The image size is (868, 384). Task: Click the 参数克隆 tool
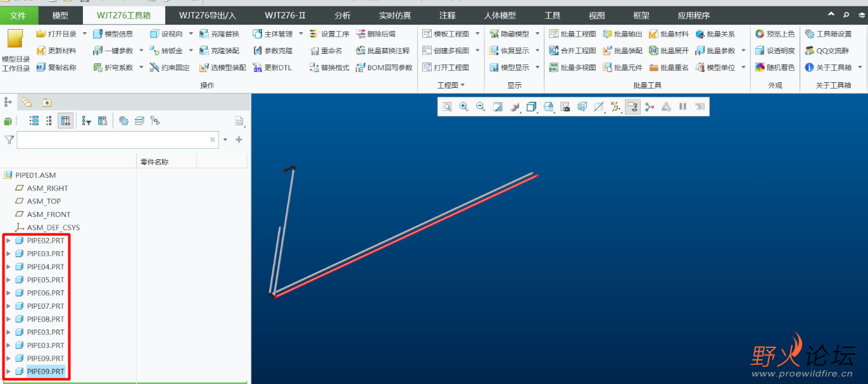tap(273, 51)
